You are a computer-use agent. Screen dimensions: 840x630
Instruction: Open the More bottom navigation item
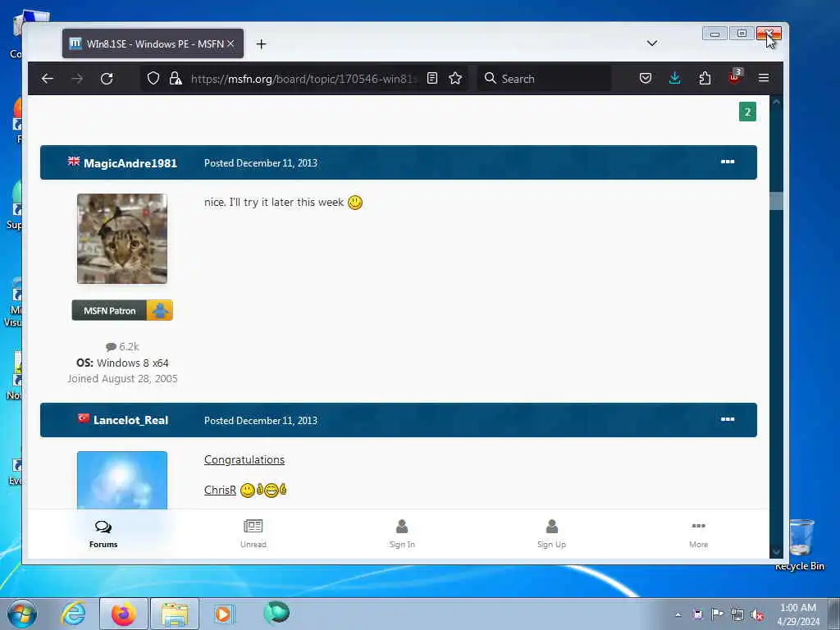point(699,534)
